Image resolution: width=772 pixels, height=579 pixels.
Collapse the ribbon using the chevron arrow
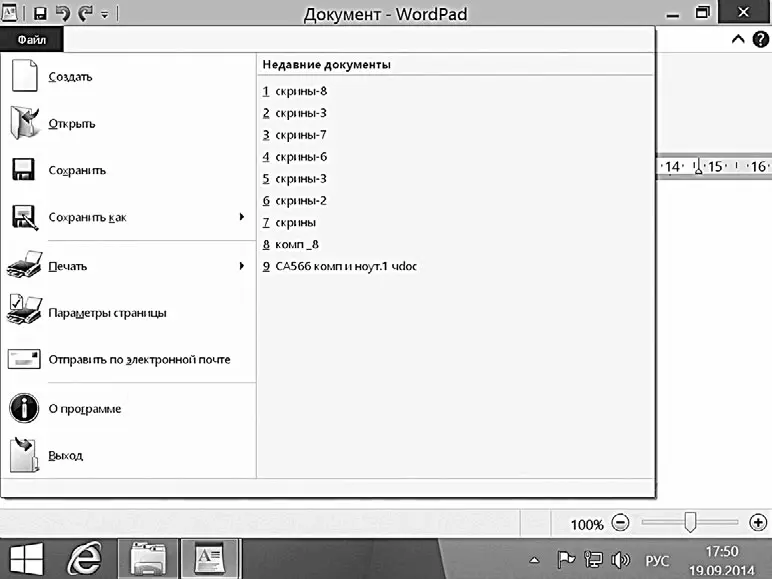click(738, 40)
